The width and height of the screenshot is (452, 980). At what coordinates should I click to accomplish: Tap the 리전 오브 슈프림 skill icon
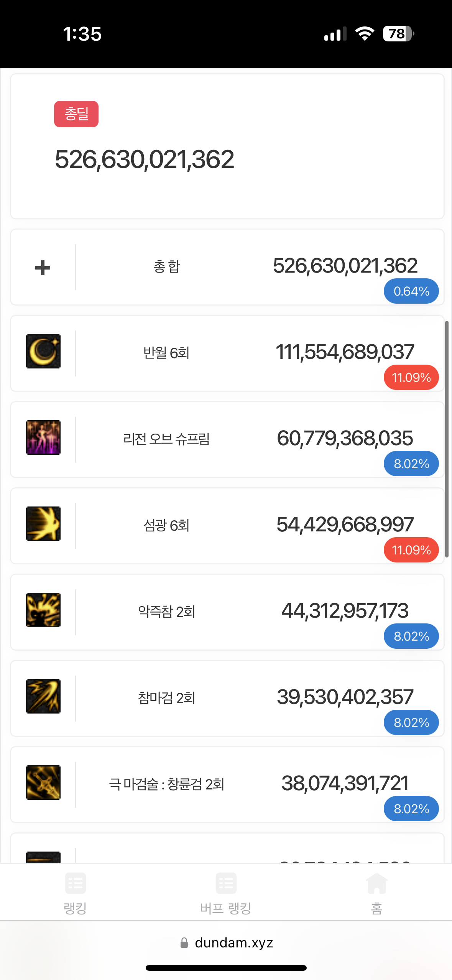point(43,437)
